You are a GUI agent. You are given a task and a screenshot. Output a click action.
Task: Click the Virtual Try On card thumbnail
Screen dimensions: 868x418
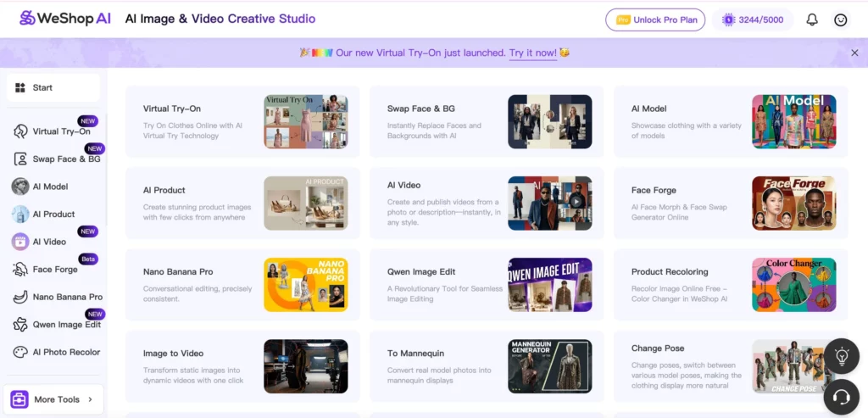(305, 122)
